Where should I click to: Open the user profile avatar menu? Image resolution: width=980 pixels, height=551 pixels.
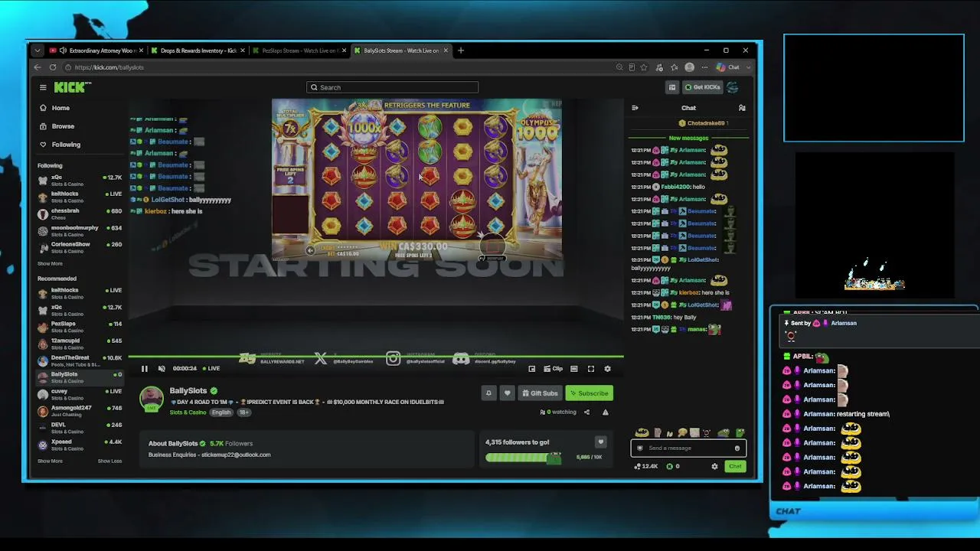(x=733, y=87)
